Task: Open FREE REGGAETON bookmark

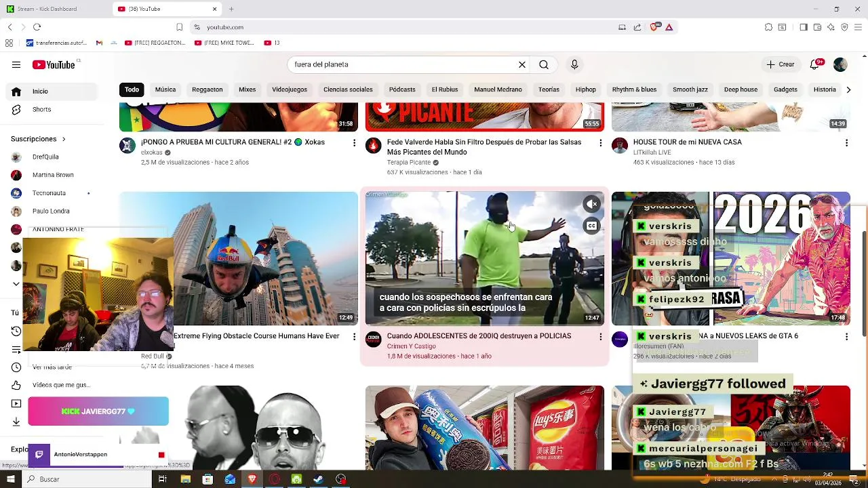Action: pyautogui.click(x=155, y=43)
